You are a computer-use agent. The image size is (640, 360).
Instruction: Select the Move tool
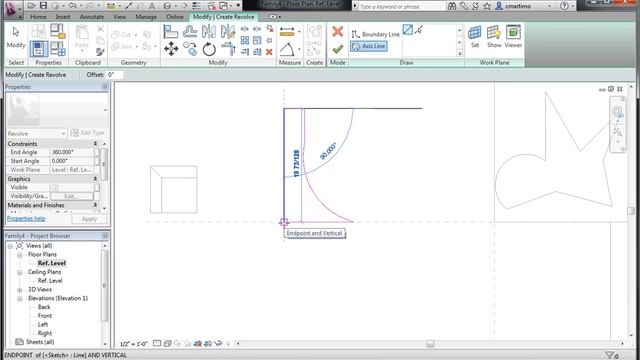(x=171, y=49)
